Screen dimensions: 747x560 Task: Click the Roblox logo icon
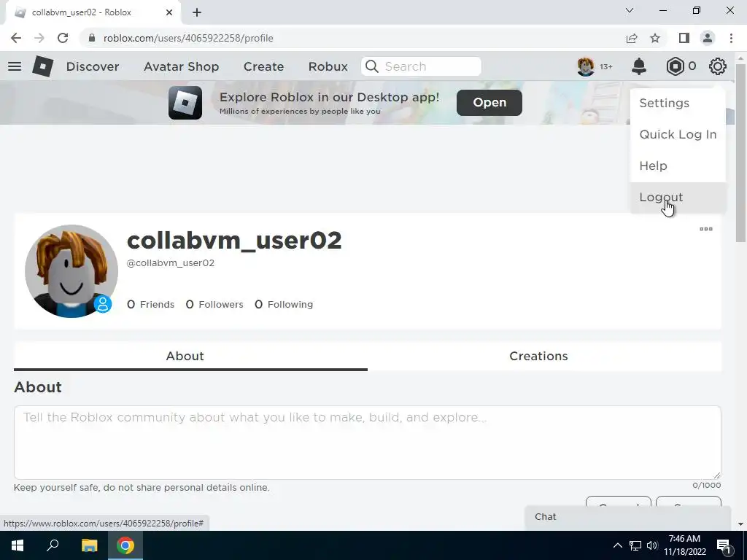tap(43, 66)
